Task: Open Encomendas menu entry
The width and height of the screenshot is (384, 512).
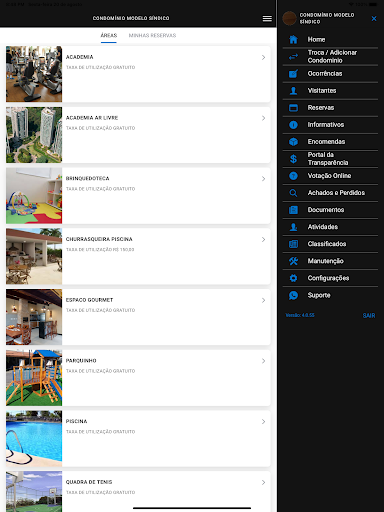Action: click(x=330, y=142)
